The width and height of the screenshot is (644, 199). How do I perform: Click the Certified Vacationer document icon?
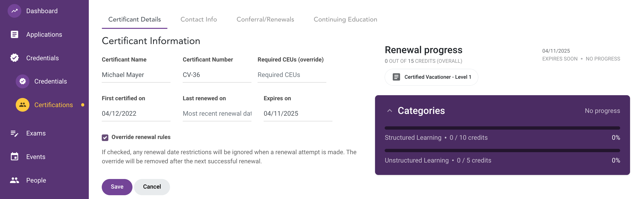[x=396, y=77]
